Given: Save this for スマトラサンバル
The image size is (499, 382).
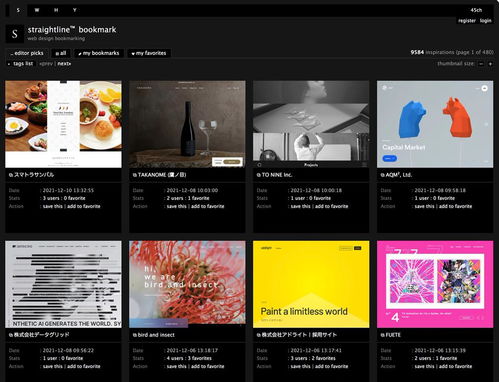Looking at the screenshot, I should coord(53,206).
